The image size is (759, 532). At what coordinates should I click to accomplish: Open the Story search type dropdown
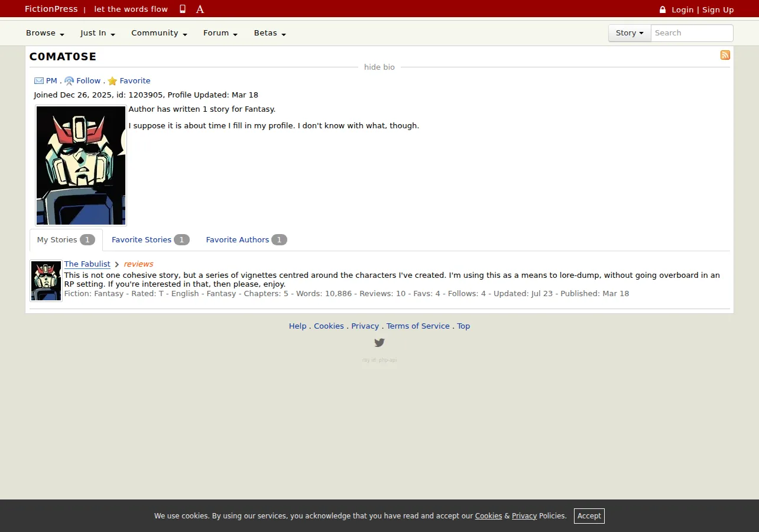630,33
